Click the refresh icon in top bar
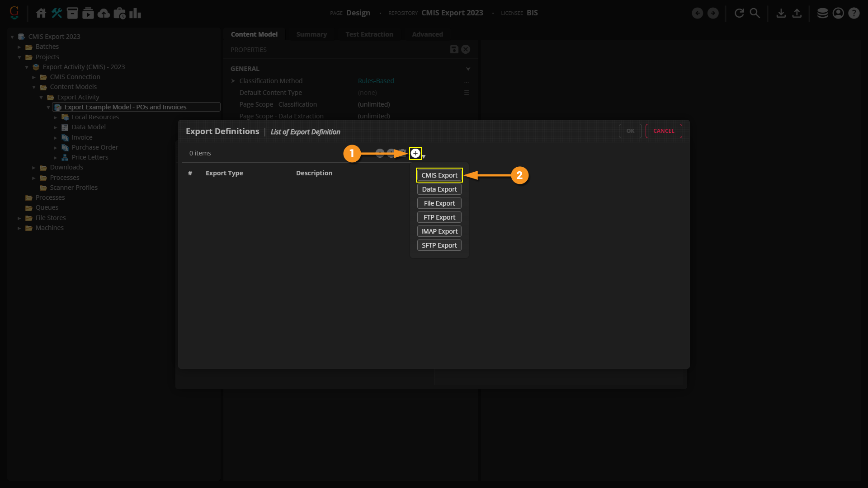This screenshot has width=868, height=488. coord(739,13)
